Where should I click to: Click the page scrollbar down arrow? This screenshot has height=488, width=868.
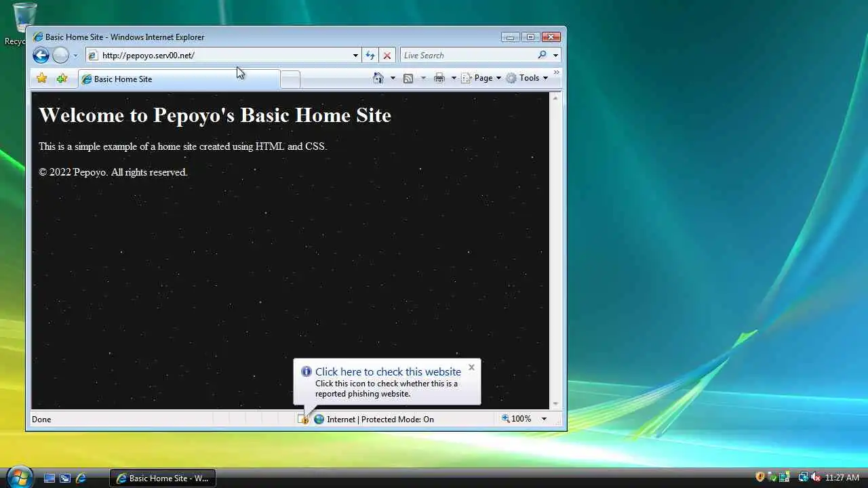555,403
